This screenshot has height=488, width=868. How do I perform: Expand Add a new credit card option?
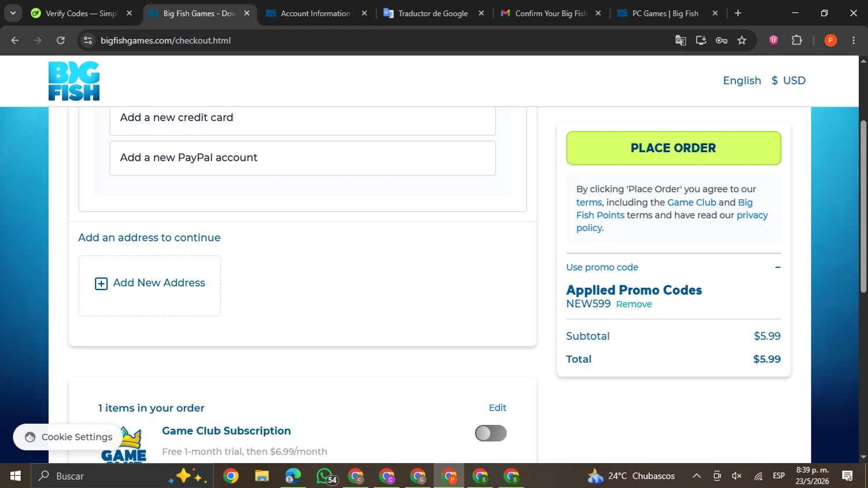(303, 118)
